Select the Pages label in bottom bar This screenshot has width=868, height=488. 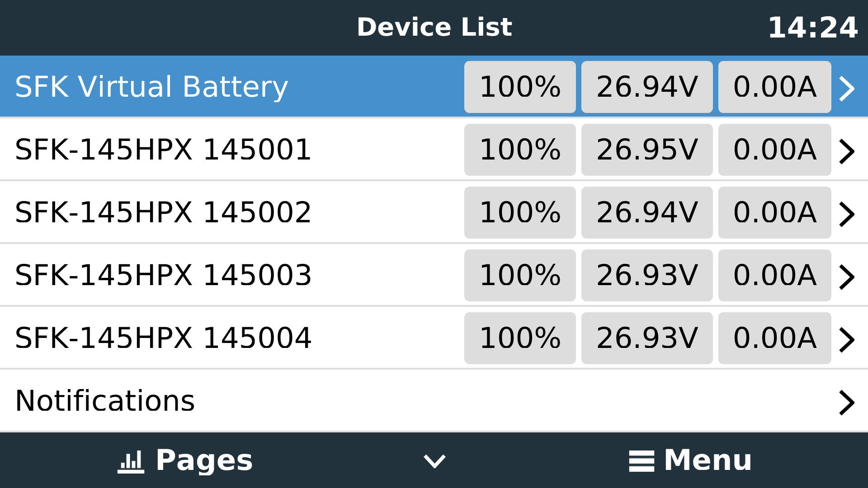pyautogui.click(x=204, y=460)
